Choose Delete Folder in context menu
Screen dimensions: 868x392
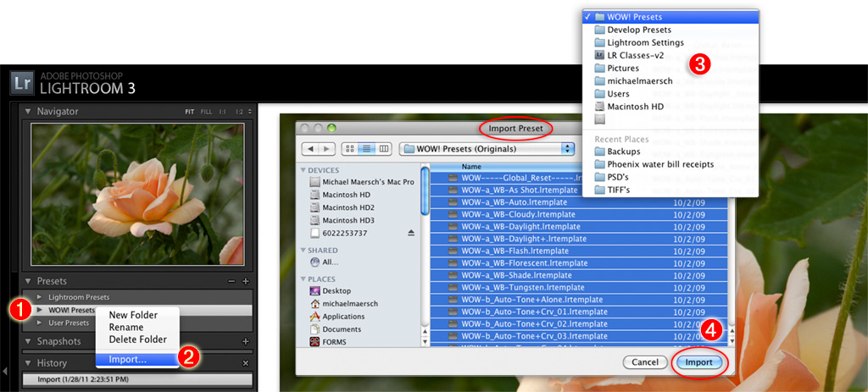coord(137,340)
